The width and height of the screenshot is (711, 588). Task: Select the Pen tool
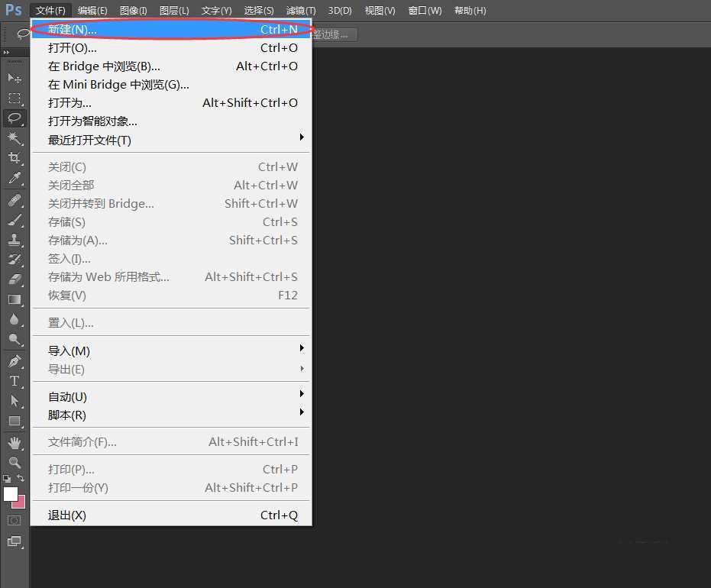[15, 361]
